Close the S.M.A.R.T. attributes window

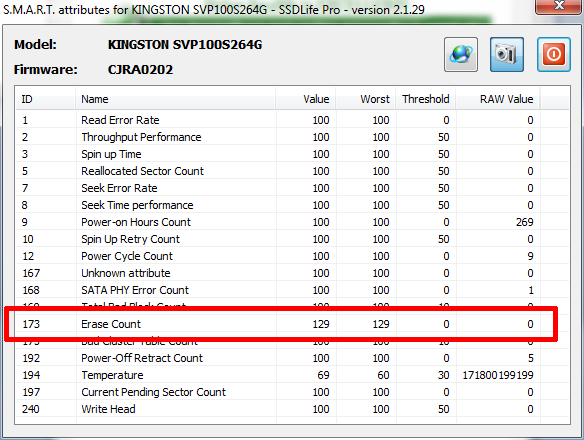(x=559, y=6)
